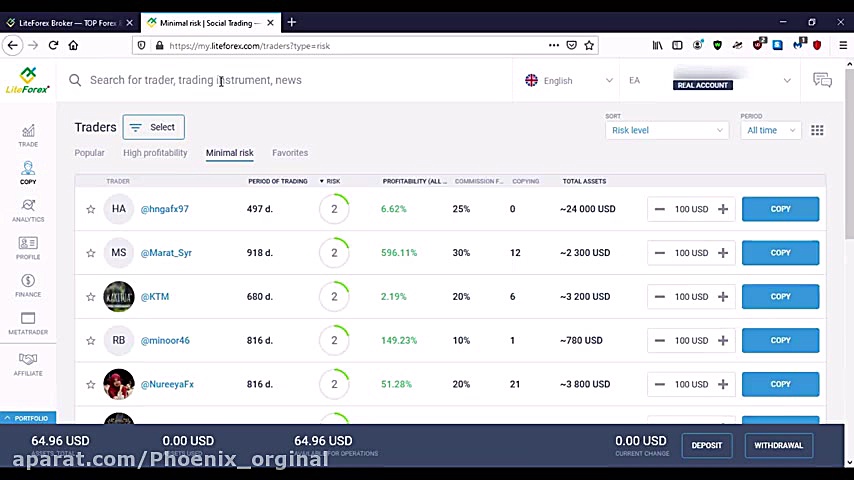Favorite trader @minoor46 with star
The height and width of the screenshot is (480, 854).
click(90, 341)
